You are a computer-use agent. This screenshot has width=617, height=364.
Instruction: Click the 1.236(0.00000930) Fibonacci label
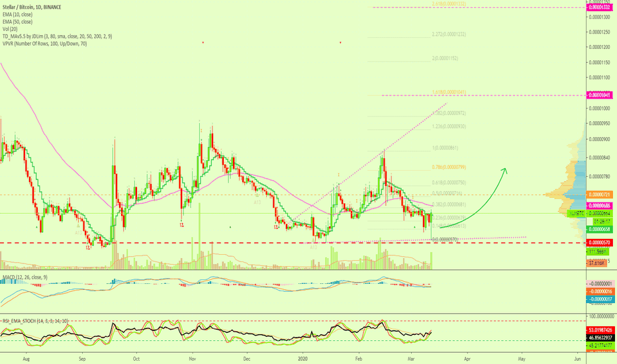coord(449,126)
